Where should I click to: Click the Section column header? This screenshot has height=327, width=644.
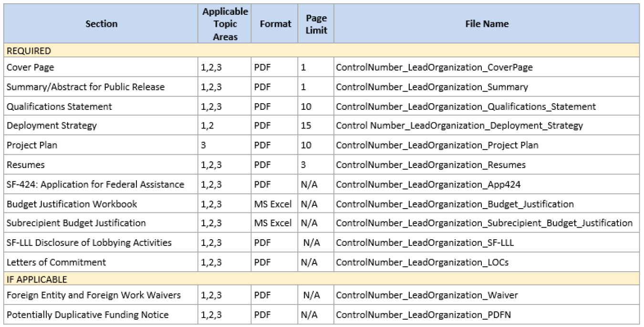click(101, 24)
